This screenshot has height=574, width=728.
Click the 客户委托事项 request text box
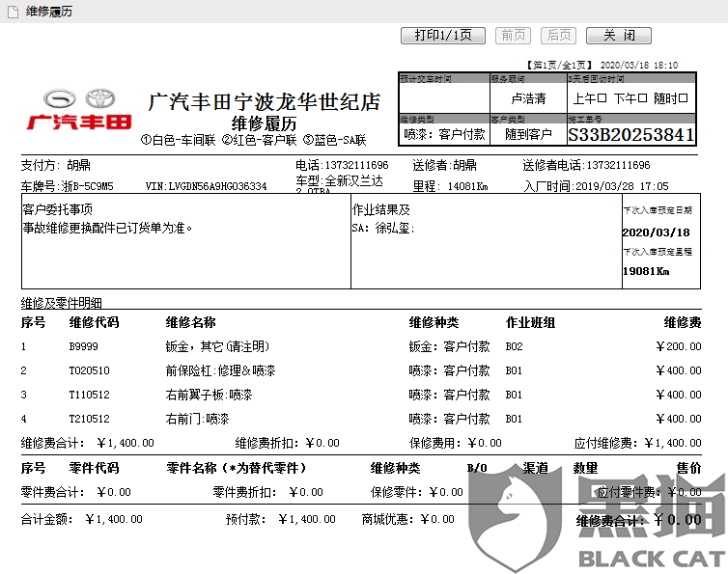click(186, 241)
